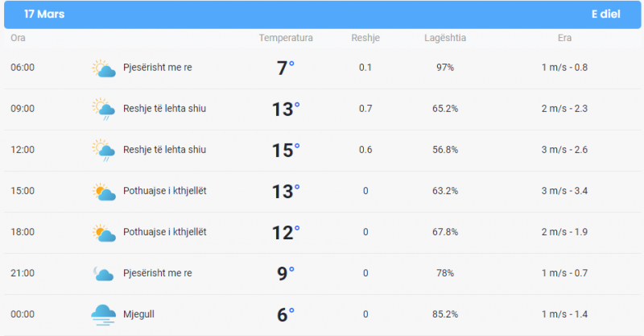
Task: Click the mostly clear sun icon at 15:00
Action: [x=104, y=192]
